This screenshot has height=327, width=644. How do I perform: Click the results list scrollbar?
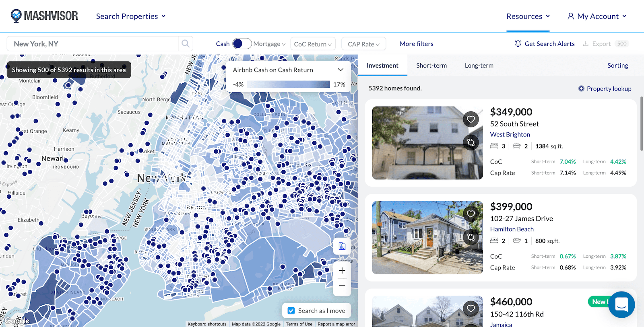pos(642,123)
